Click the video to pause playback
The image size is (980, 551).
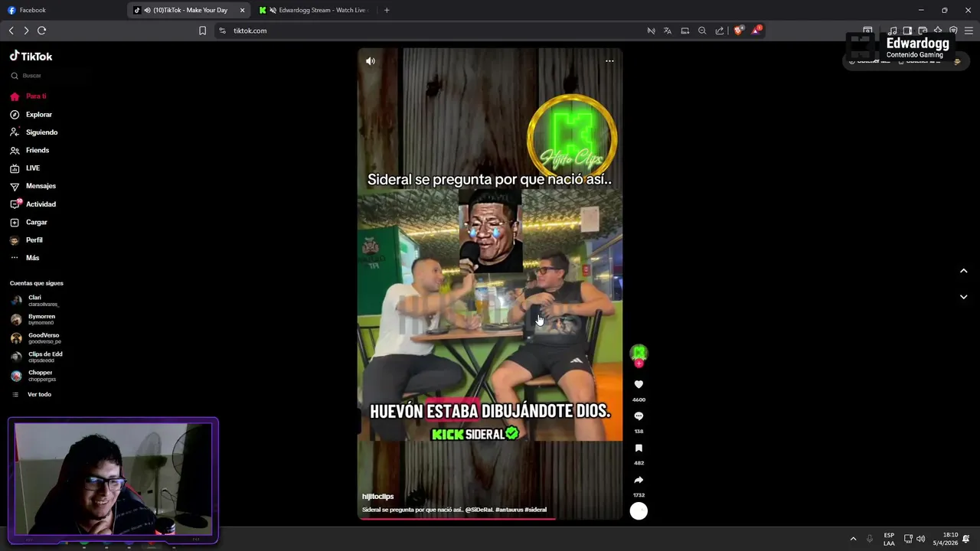pos(490,283)
